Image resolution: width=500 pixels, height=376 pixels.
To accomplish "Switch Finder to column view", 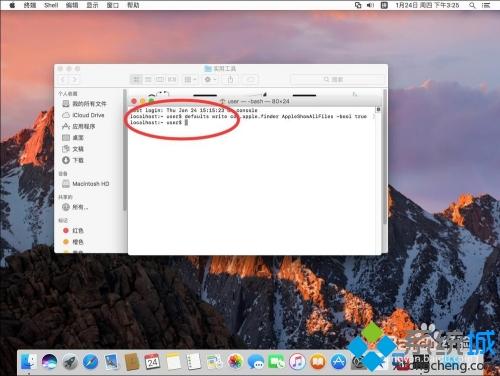I will 160,79.
